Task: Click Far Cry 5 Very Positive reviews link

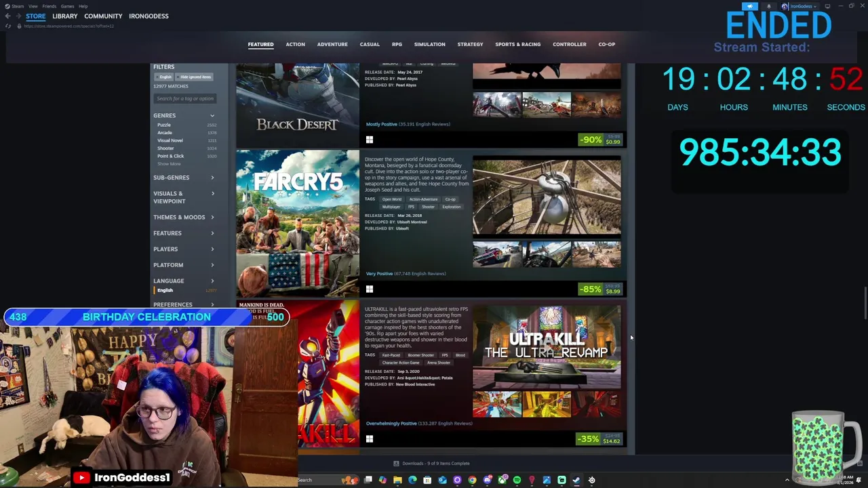Action: [406, 273]
